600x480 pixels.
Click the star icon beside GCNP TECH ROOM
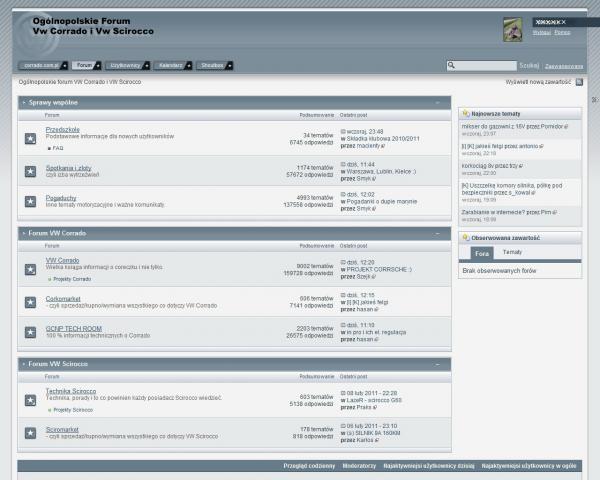coord(30,332)
